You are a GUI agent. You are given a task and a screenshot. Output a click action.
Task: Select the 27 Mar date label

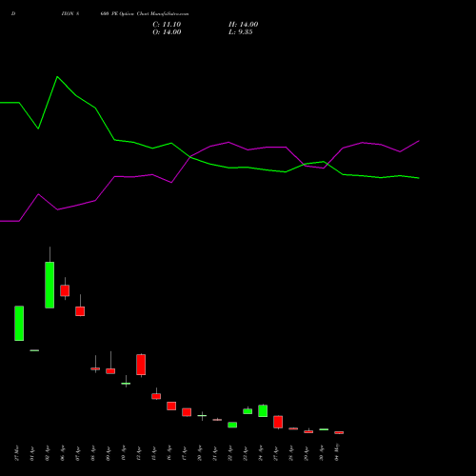17,453
